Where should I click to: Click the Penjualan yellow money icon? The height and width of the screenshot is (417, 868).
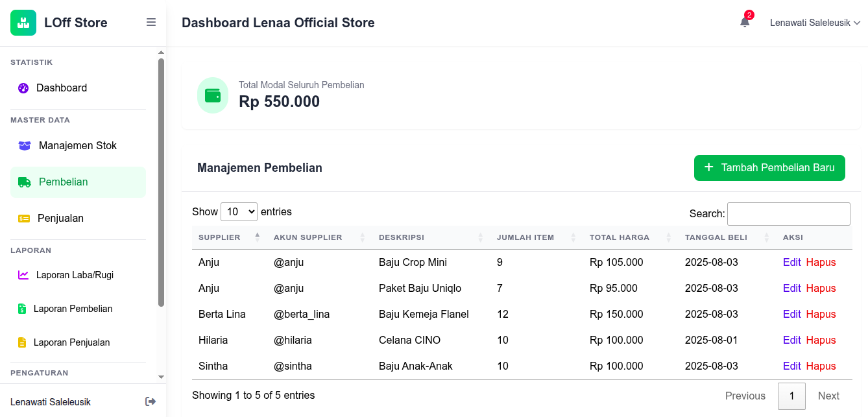pos(24,219)
